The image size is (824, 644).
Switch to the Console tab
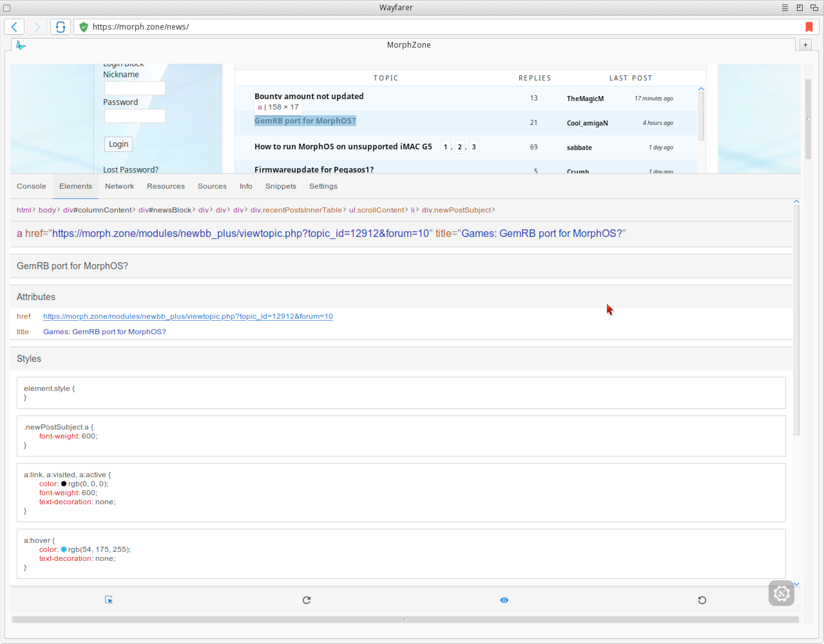32,186
